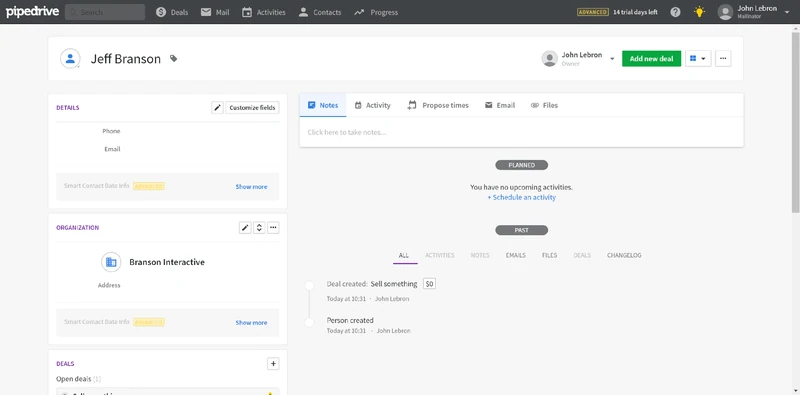800x395 pixels.
Task: Switch to Propose times tab
Action: pos(438,105)
